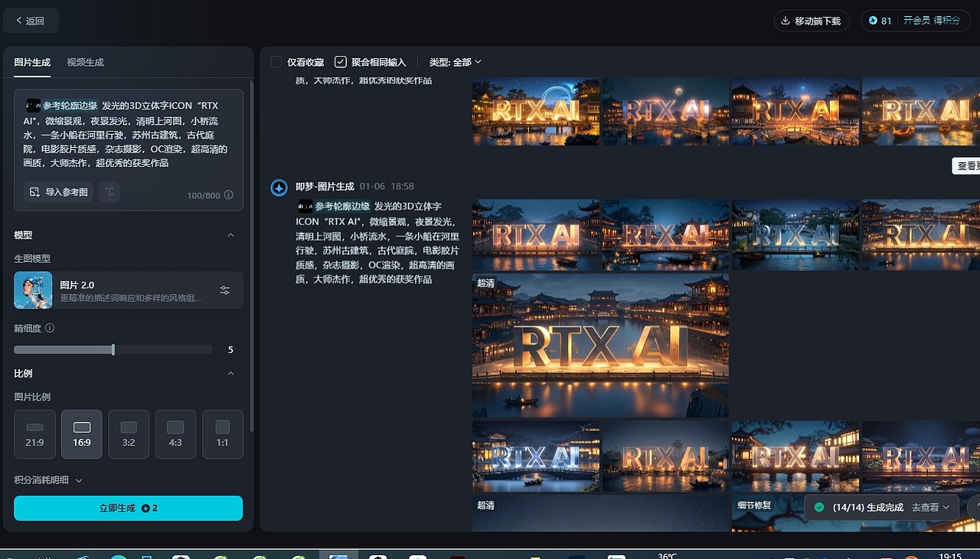Open second thumbnail in row beside the 18:58 prompt

click(665, 235)
